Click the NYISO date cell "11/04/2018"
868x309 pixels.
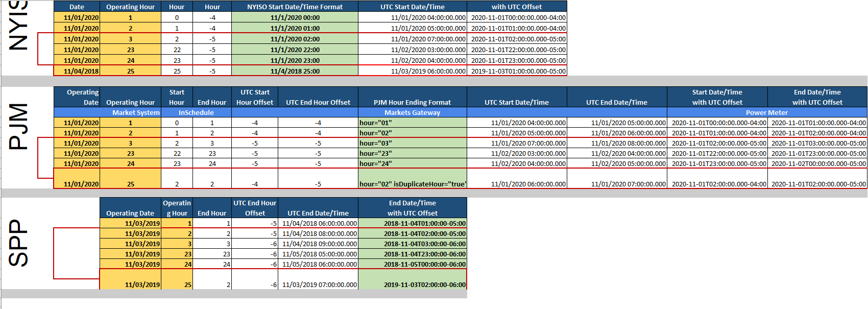tap(77, 71)
